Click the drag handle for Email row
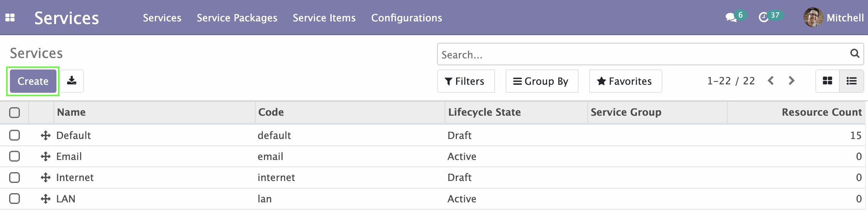This screenshot has width=868, height=210. [x=46, y=157]
